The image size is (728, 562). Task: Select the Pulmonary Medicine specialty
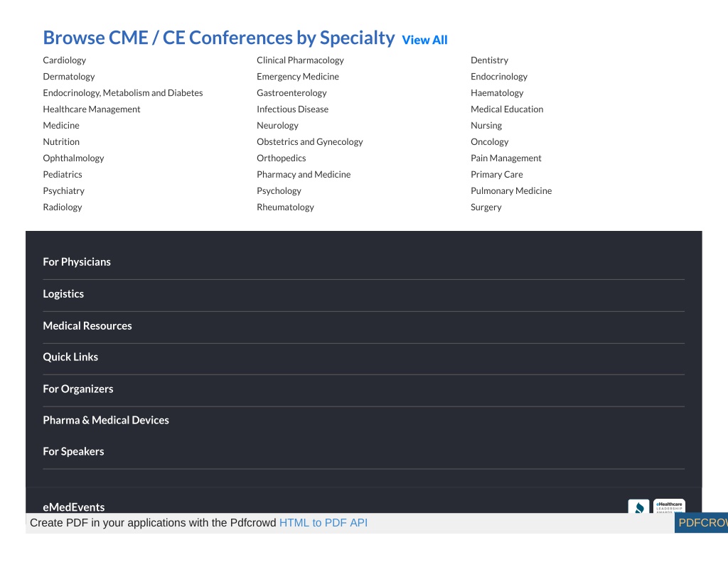pos(511,190)
